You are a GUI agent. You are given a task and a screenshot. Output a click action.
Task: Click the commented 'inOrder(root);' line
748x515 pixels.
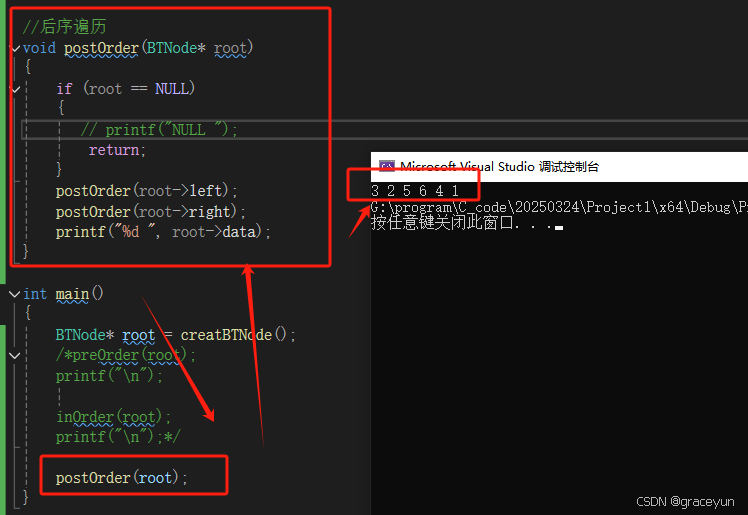click(x=114, y=417)
